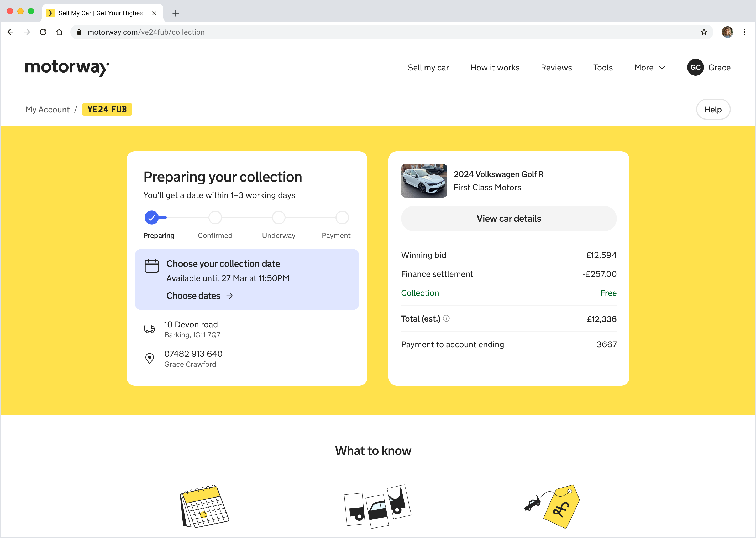
Task: Open the First Class Motors dealer link
Action: 487,188
